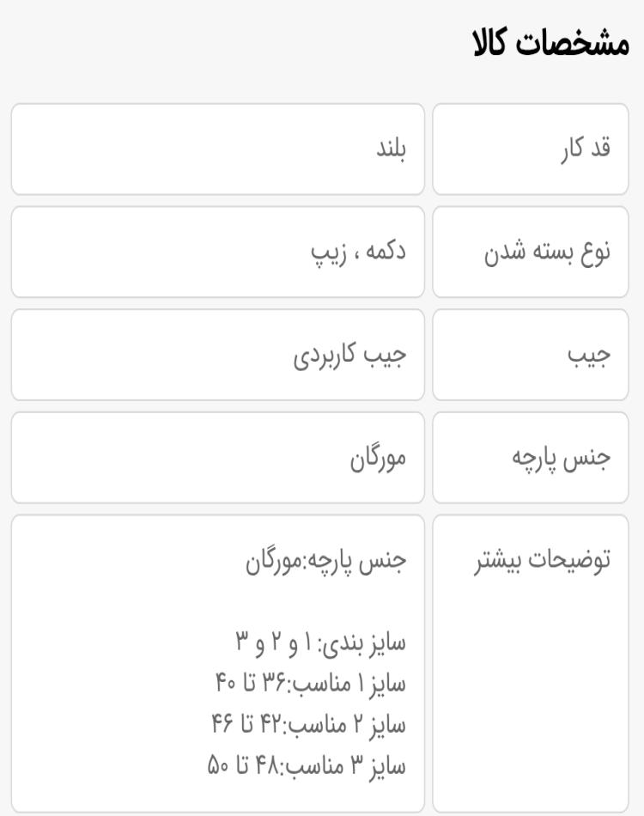Click the جنس پارچه:مورگان description line
This screenshot has height=816, width=644.
(325, 561)
